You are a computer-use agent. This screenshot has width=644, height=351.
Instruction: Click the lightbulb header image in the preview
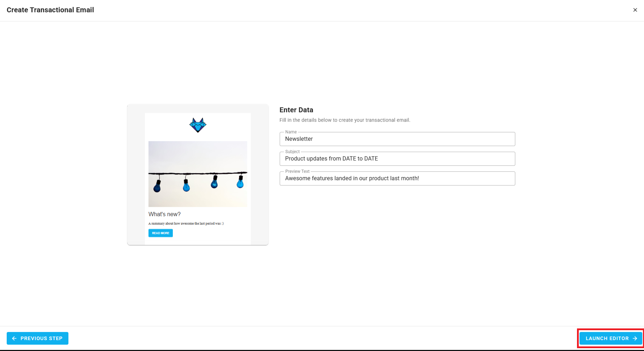click(198, 174)
